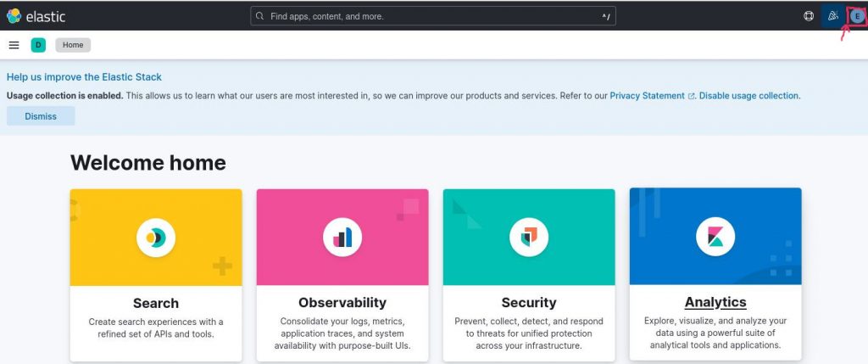Viewport: 868px width, 364px height.
Task: Open the hamburger navigation menu
Action: [x=14, y=45]
